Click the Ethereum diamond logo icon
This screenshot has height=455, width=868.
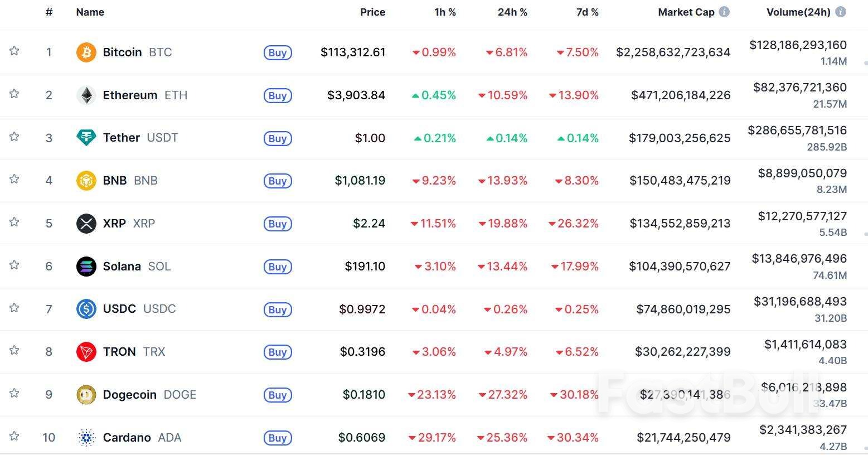click(x=86, y=95)
